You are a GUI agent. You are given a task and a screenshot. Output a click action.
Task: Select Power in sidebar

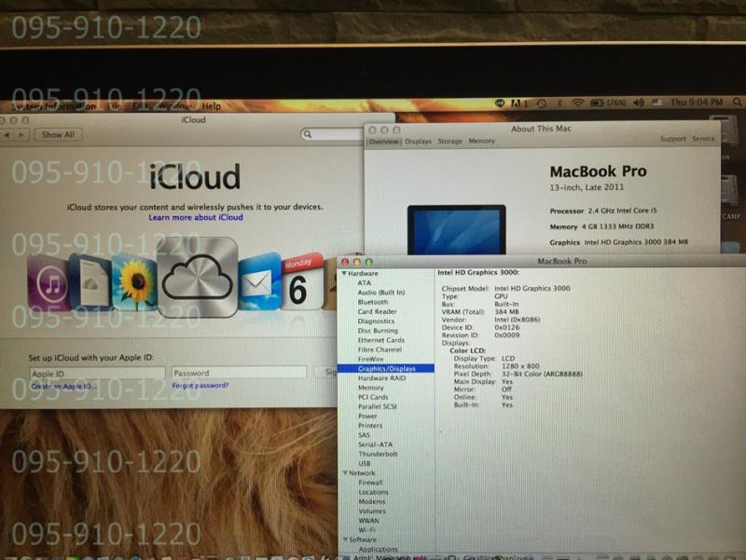[x=367, y=416]
